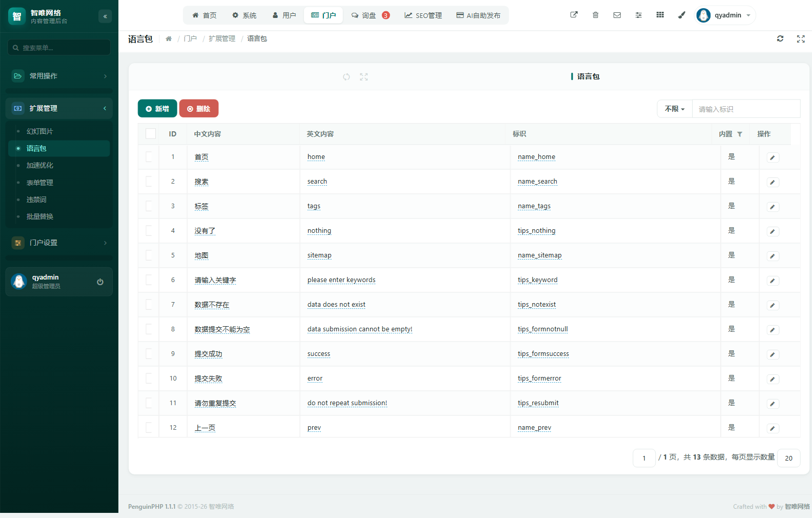Click the 智唯网络 logo icon

click(x=17, y=16)
